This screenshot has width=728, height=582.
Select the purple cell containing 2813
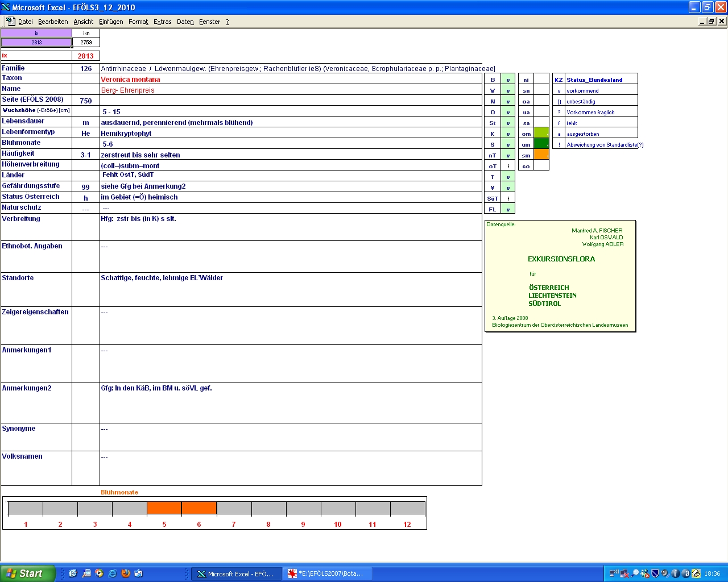tap(36, 42)
